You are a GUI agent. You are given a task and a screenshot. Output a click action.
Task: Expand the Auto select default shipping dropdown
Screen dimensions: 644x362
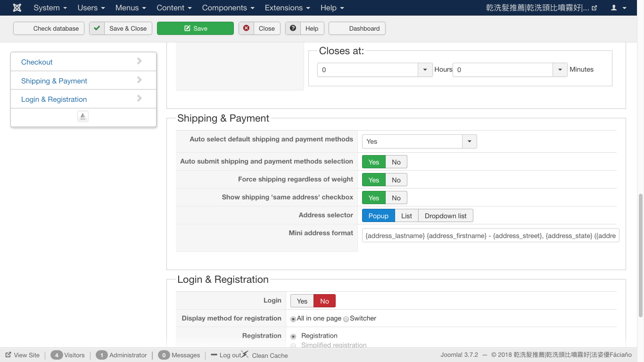coord(469,141)
